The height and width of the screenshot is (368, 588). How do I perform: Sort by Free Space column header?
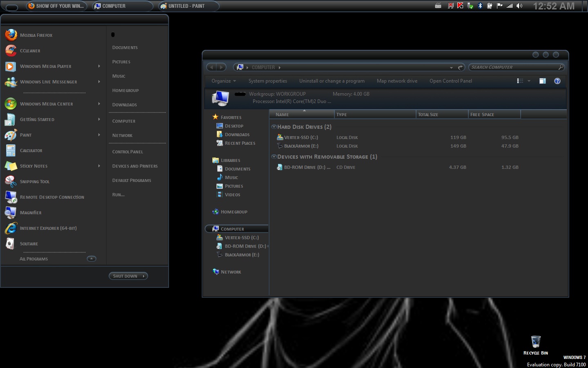click(x=494, y=114)
